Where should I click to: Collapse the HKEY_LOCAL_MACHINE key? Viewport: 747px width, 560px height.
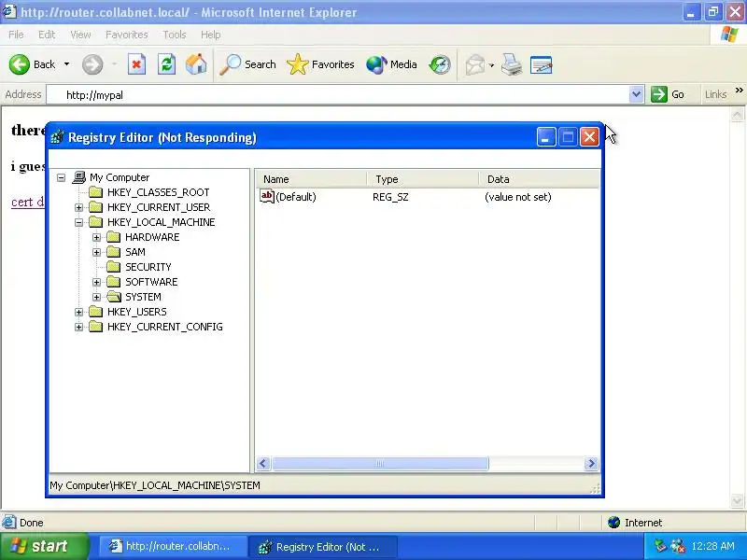point(78,222)
